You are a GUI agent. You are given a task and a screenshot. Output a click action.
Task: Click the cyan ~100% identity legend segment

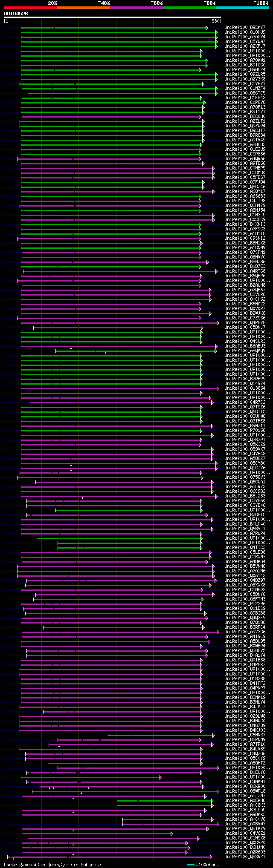pyautogui.click(x=242, y=8)
